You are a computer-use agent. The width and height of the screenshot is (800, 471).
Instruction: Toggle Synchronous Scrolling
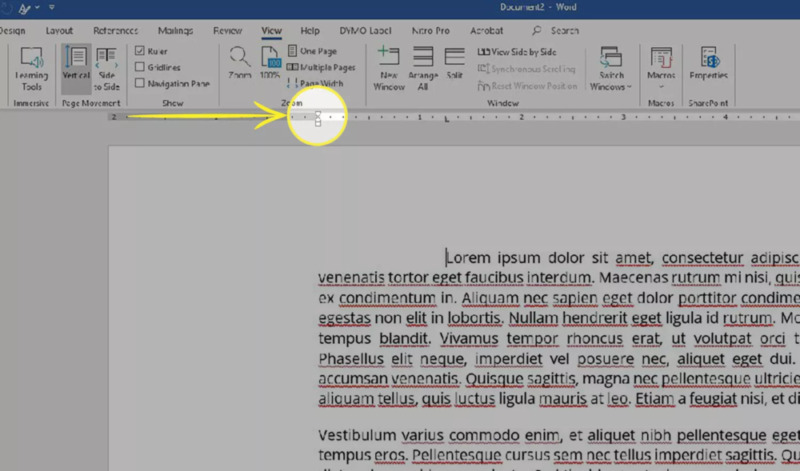point(526,68)
